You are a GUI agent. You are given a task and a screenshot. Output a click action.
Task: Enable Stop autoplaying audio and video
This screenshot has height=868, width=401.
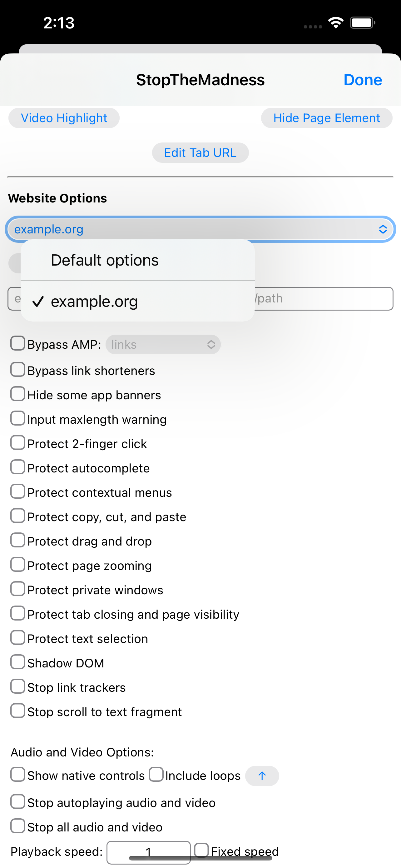(x=18, y=802)
